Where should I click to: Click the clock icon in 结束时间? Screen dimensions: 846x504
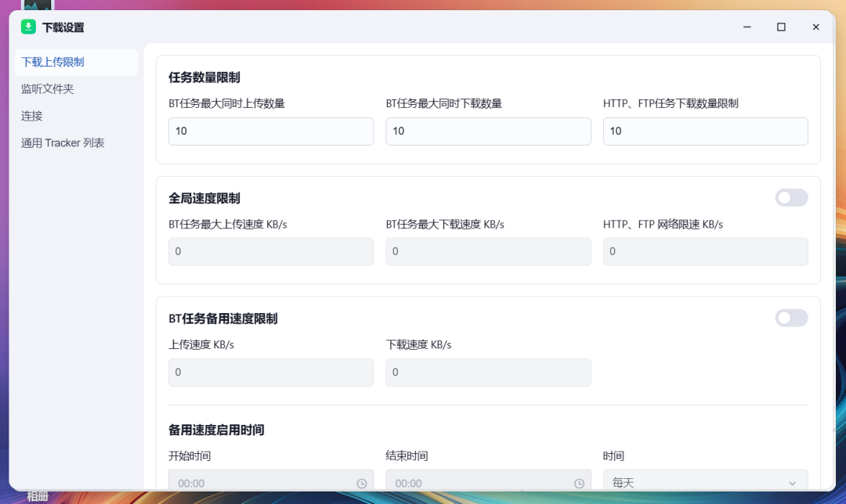(579, 484)
